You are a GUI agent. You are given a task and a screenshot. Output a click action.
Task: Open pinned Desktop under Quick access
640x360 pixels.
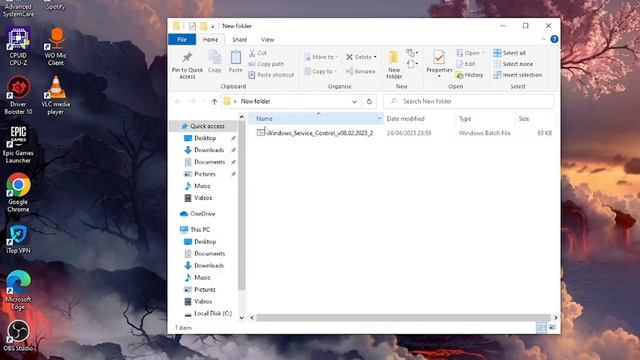205,138
